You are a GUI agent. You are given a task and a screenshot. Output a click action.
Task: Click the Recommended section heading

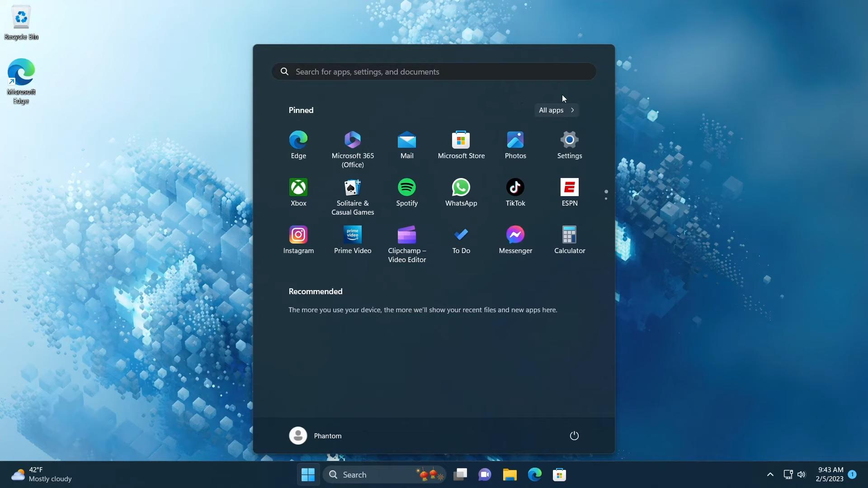coord(316,291)
